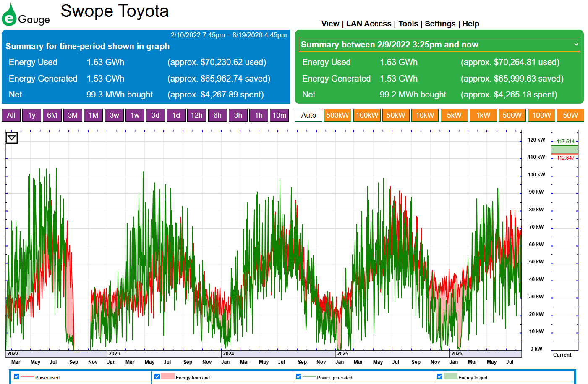Set vertical scale to 5kW
The height and width of the screenshot is (384, 588).
click(x=454, y=115)
